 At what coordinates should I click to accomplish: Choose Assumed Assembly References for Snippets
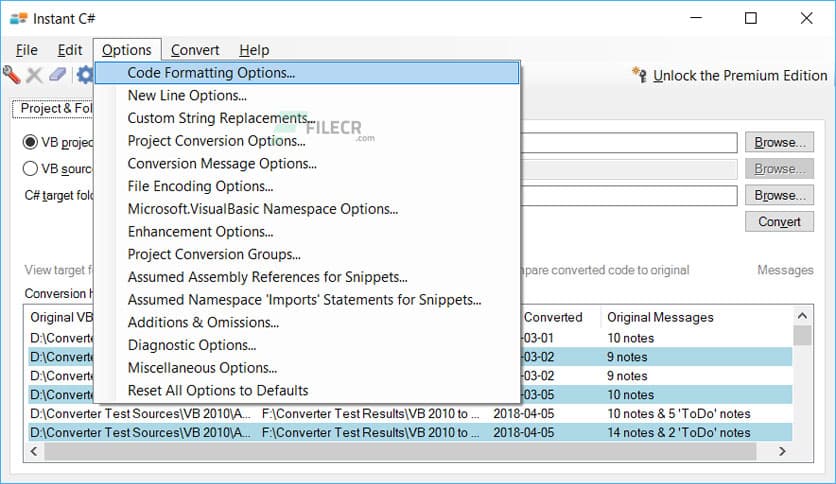coord(307,277)
